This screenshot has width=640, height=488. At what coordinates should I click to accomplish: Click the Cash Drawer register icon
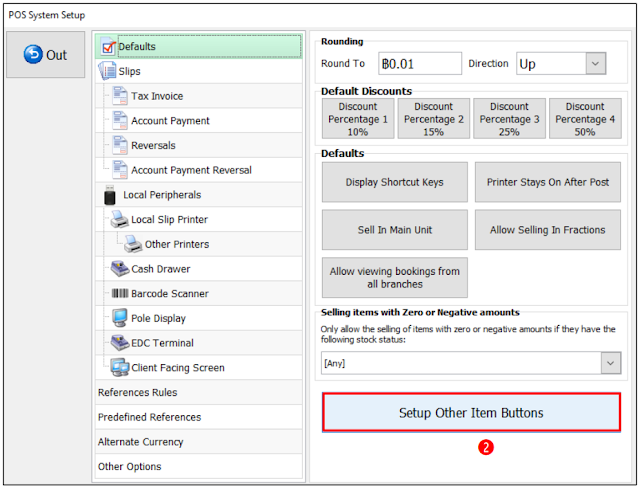coord(120,269)
